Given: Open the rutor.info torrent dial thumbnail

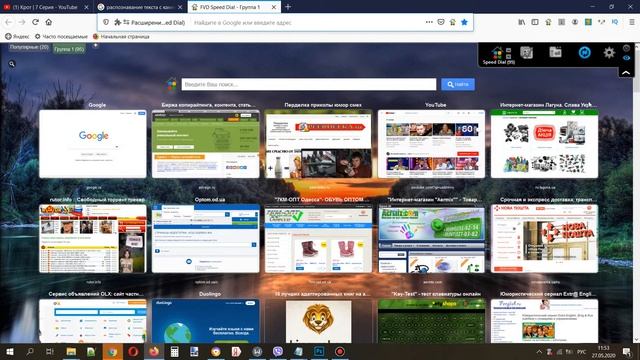Looking at the screenshot, I should [93, 238].
